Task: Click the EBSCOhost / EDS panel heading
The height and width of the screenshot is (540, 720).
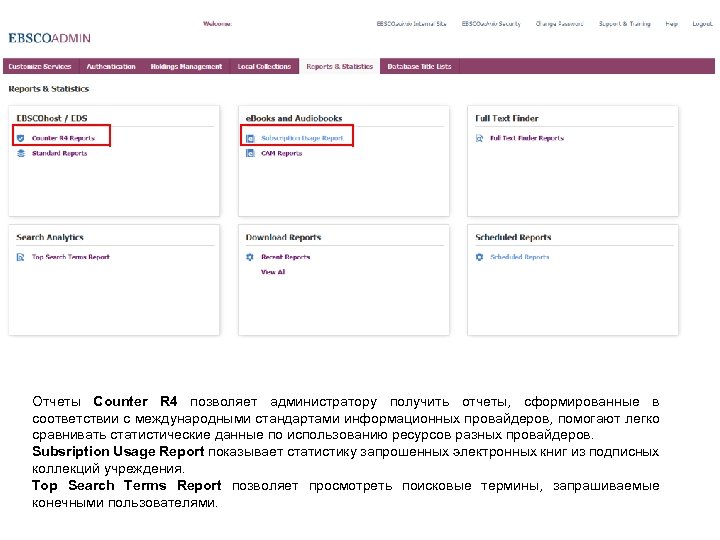Action: click(52, 118)
